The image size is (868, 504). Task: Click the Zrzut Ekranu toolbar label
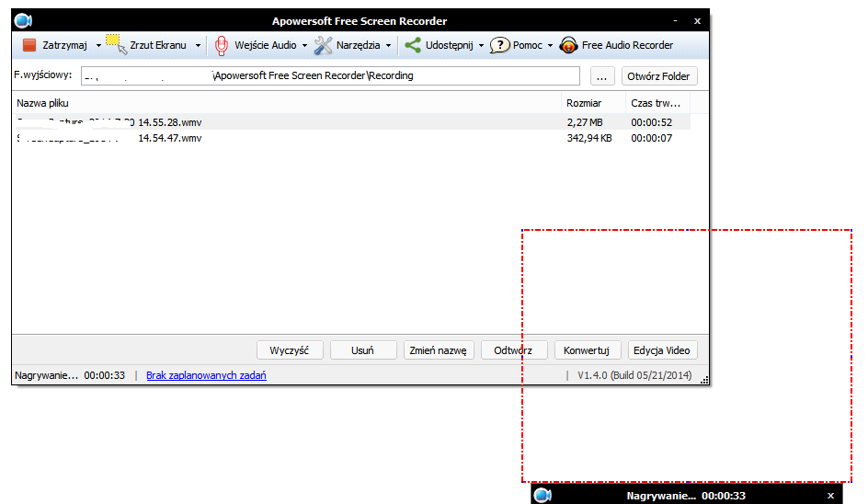[x=158, y=45]
